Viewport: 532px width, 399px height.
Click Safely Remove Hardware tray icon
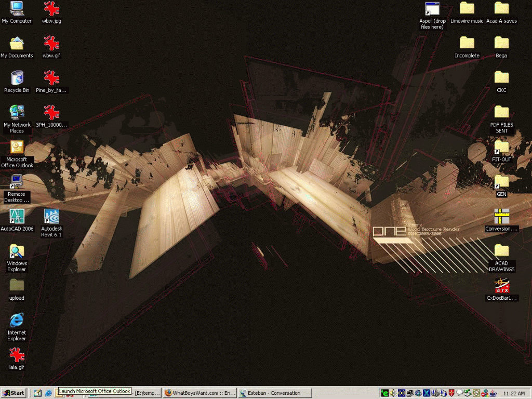[468, 393]
